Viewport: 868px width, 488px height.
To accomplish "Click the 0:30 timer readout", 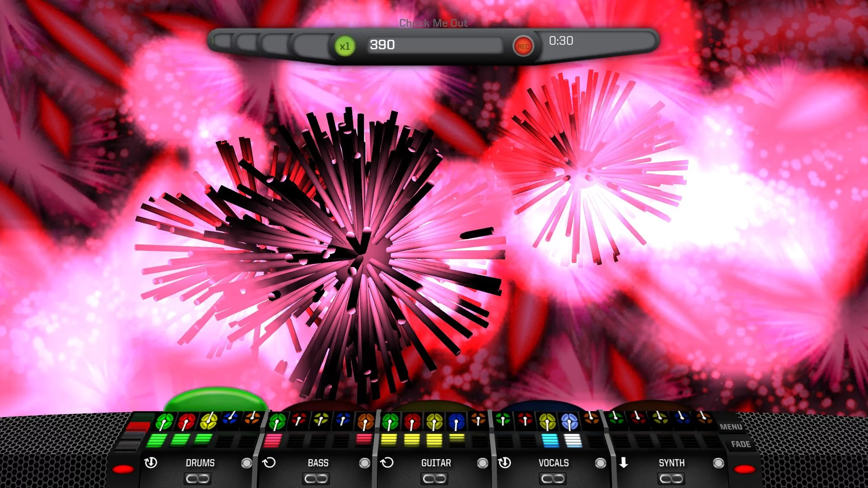I will (x=561, y=41).
